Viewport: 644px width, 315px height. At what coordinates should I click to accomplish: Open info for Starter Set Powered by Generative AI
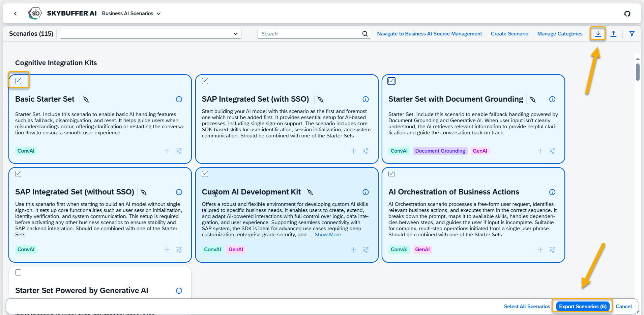(179, 291)
